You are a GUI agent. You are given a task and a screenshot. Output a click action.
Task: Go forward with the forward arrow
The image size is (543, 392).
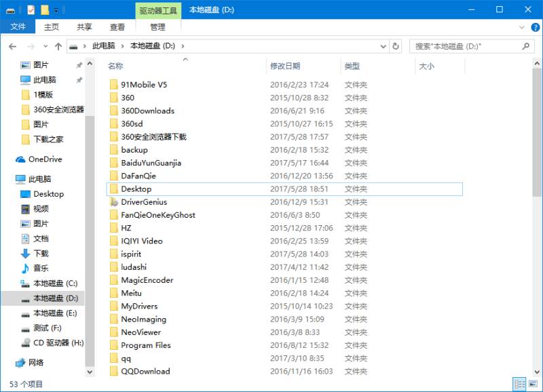click(31, 46)
